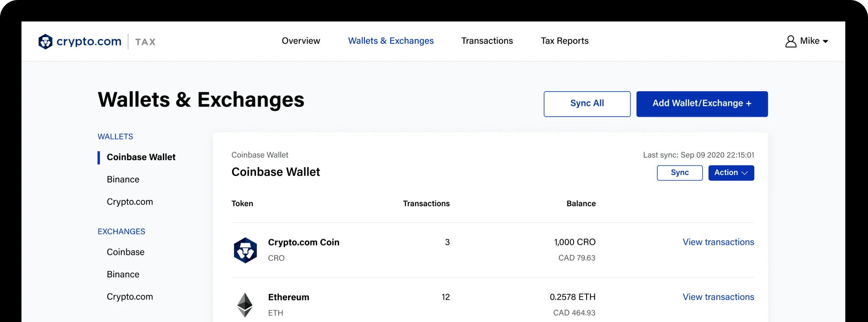This screenshot has height=322, width=868.
Task: Select the Wallets & Exchanges nav item
Action: (391, 41)
